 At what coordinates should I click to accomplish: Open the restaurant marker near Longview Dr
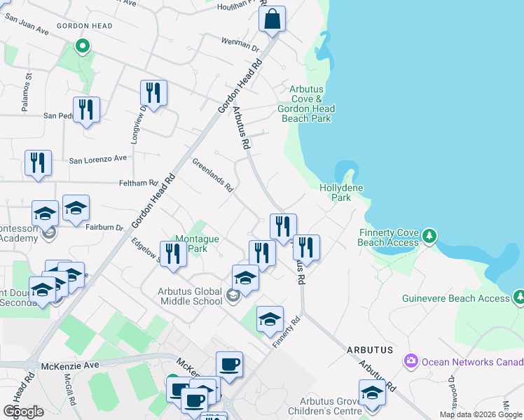click(153, 94)
